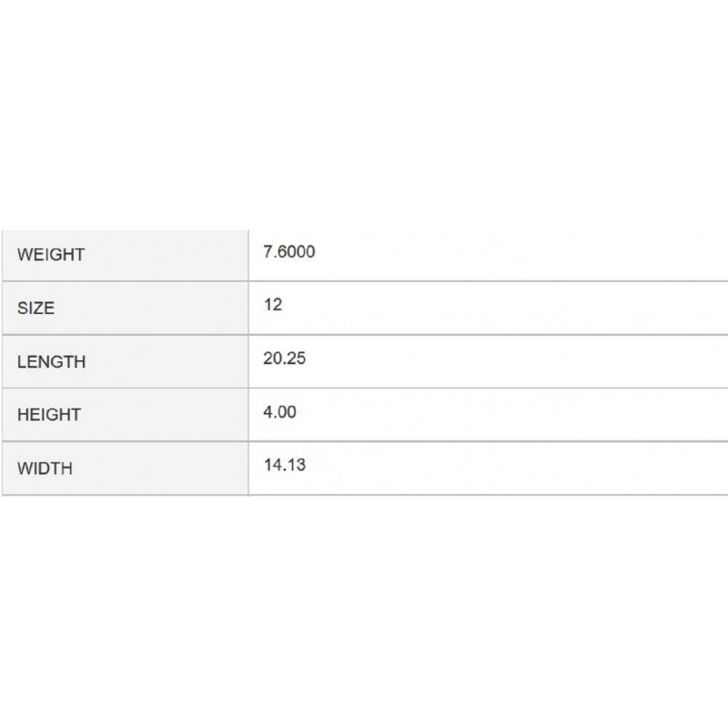Click the border line between HEIGHT and WIDTH labels
This screenshot has height=728, width=728.
pos(125,441)
